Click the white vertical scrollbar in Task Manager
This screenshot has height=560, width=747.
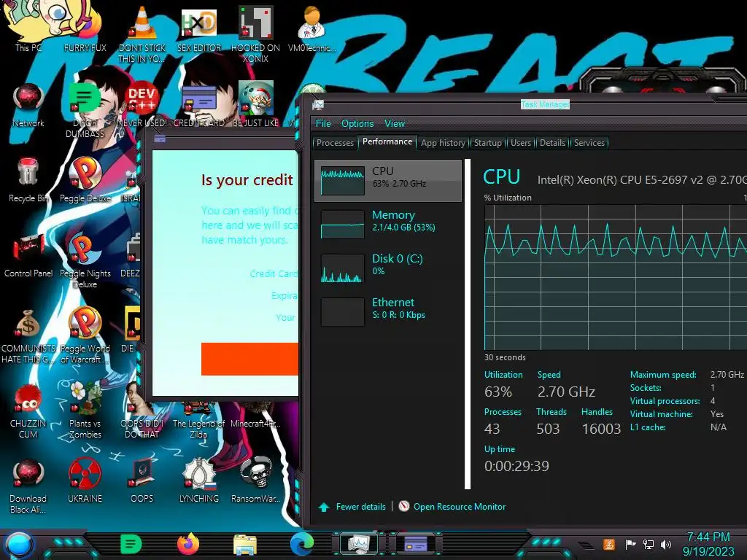click(x=468, y=324)
